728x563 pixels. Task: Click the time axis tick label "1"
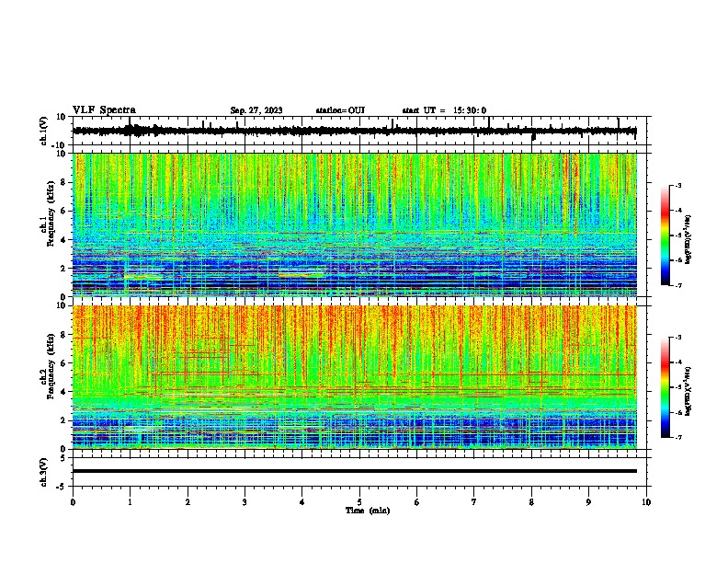tap(130, 502)
